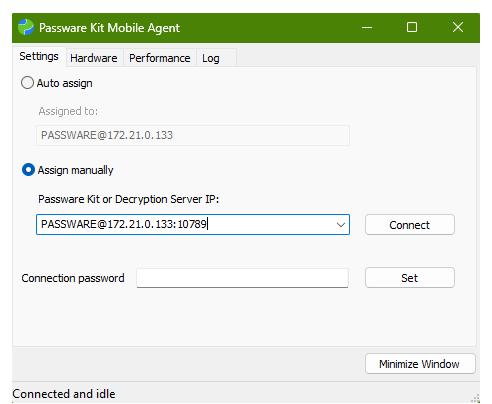Grab the resize grip in status bar corner
This screenshot has height=404, width=492.
pyautogui.click(x=475, y=398)
